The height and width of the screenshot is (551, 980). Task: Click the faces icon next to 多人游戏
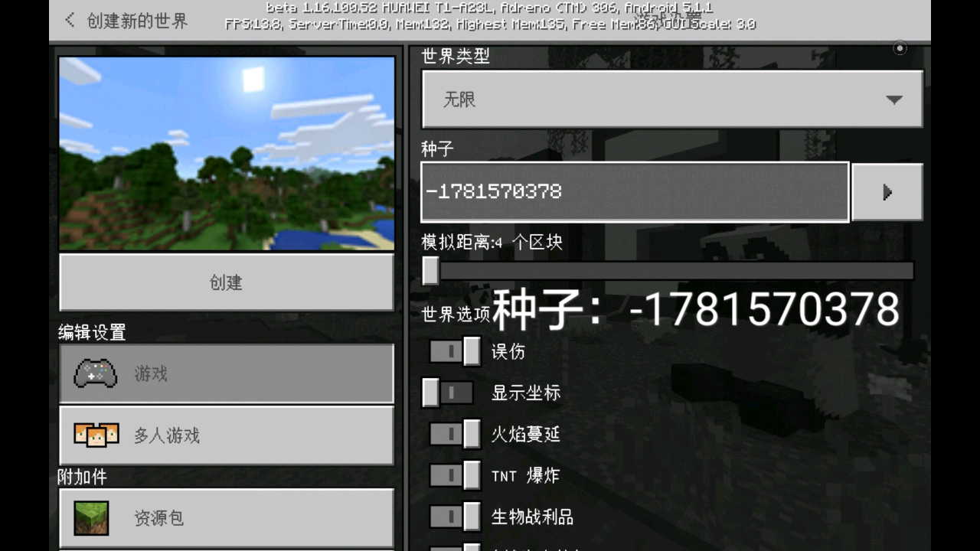click(96, 435)
